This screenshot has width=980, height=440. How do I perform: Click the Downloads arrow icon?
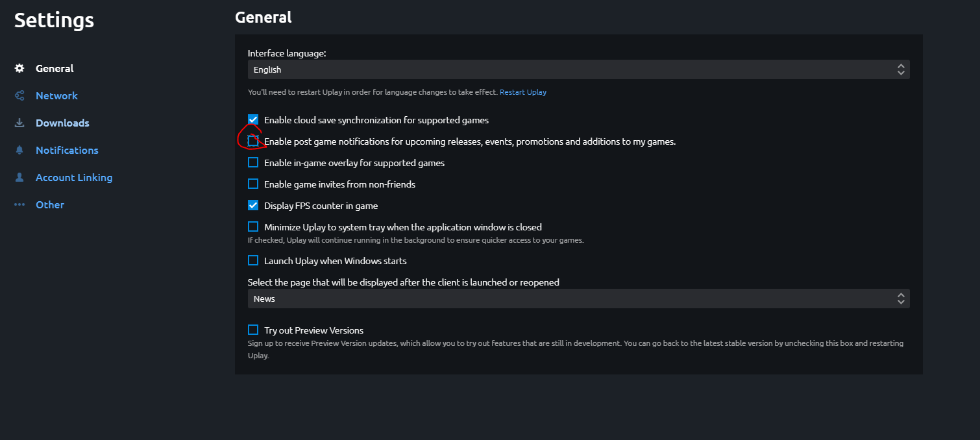pyautogui.click(x=19, y=123)
